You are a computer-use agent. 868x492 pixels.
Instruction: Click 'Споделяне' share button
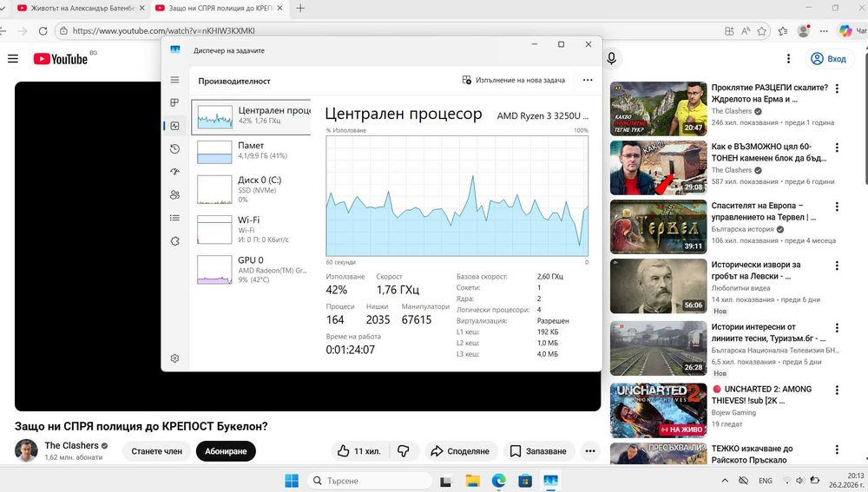click(x=461, y=451)
